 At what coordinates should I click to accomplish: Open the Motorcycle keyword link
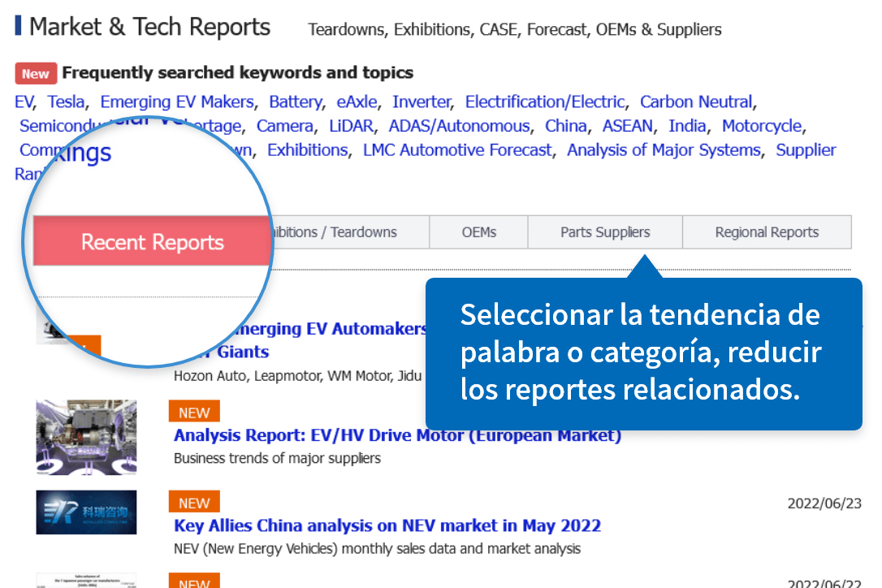tap(762, 126)
